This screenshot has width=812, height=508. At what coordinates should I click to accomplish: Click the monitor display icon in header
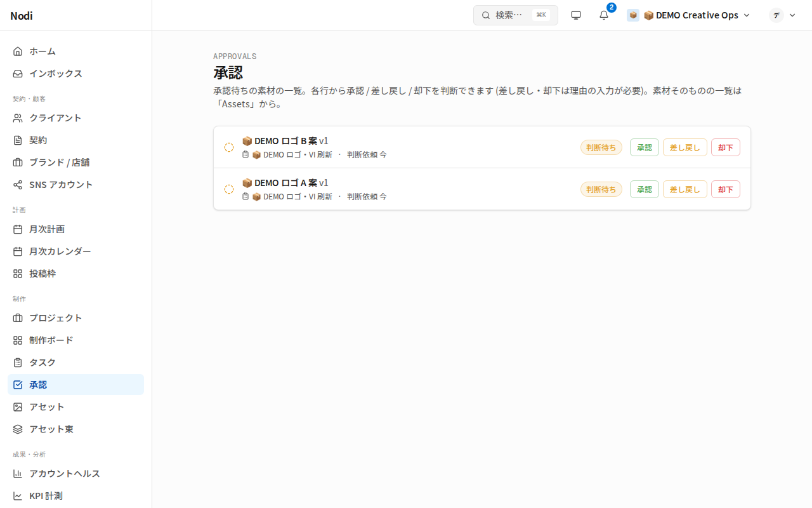[x=576, y=15]
